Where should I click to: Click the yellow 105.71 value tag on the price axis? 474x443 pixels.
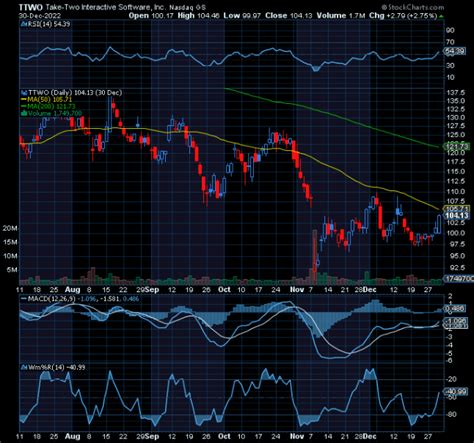(x=456, y=209)
